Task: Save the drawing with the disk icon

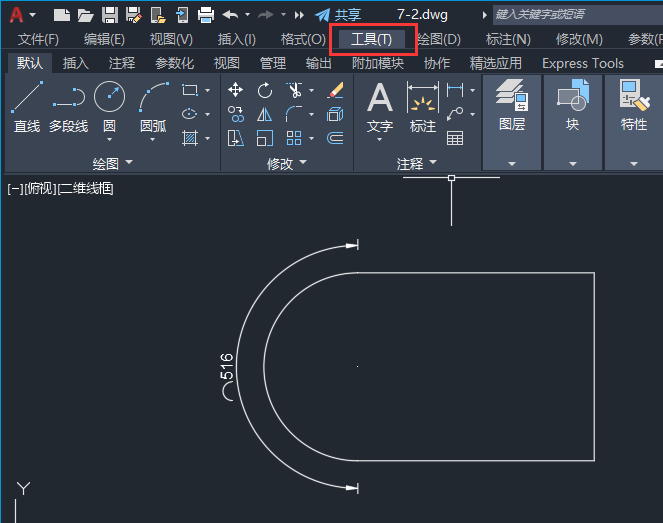Action: pyautogui.click(x=110, y=15)
